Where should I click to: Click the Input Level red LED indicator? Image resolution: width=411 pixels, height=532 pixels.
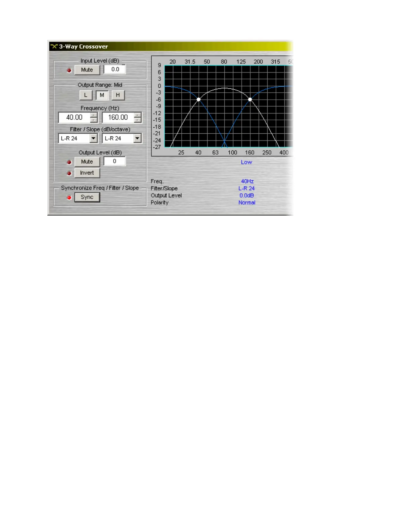coord(69,70)
